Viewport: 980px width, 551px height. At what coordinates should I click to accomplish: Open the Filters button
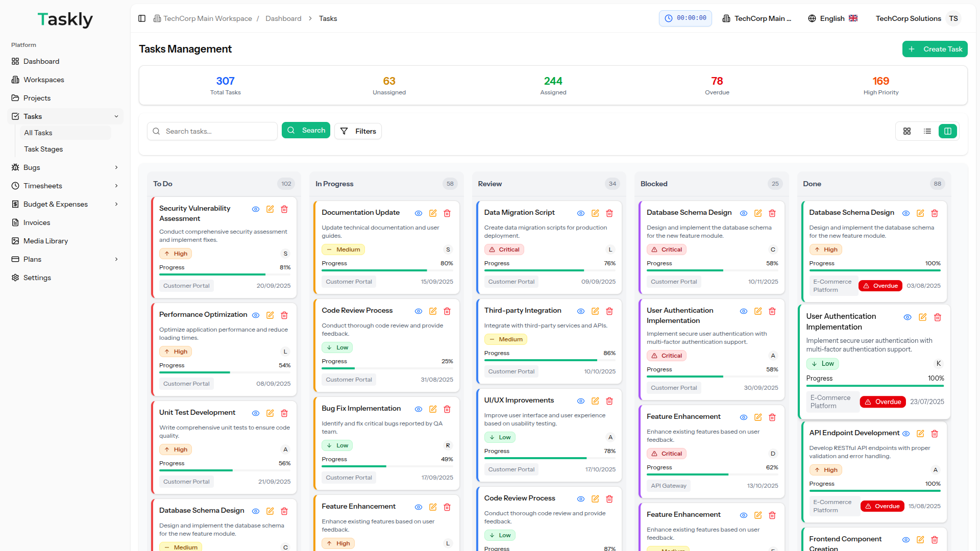coord(358,131)
